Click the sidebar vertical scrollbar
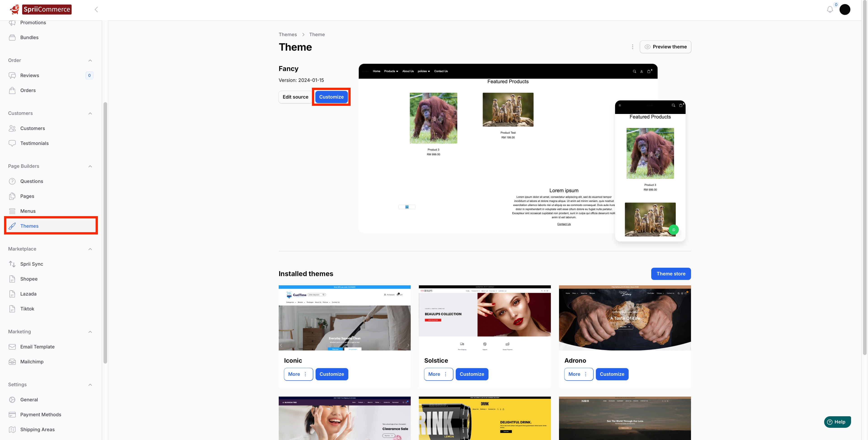The image size is (868, 440). tap(105, 233)
